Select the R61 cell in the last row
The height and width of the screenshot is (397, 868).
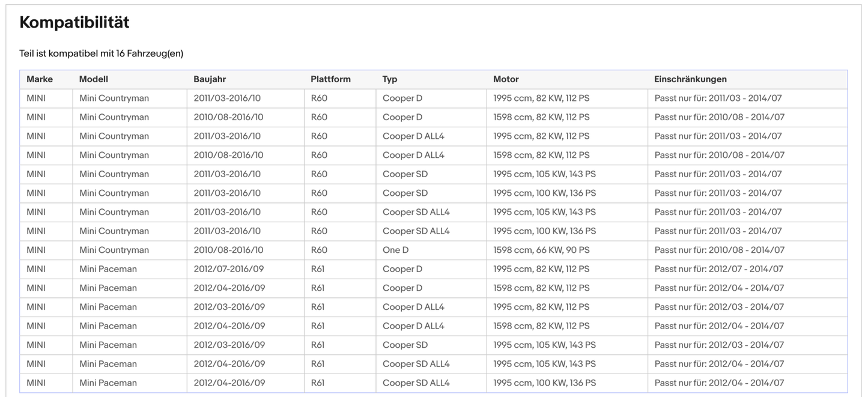click(318, 383)
